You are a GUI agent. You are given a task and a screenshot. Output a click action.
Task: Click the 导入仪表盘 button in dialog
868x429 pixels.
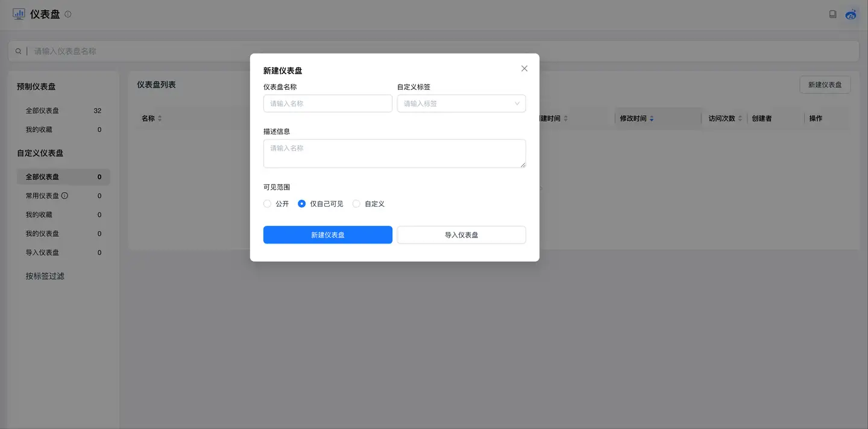click(x=461, y=235)
